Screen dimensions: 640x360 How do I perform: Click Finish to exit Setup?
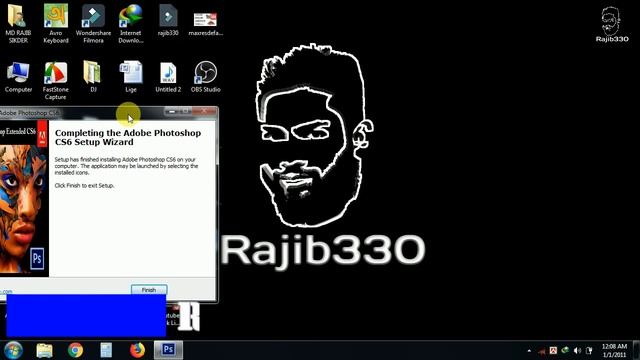(x=149, y=290)
